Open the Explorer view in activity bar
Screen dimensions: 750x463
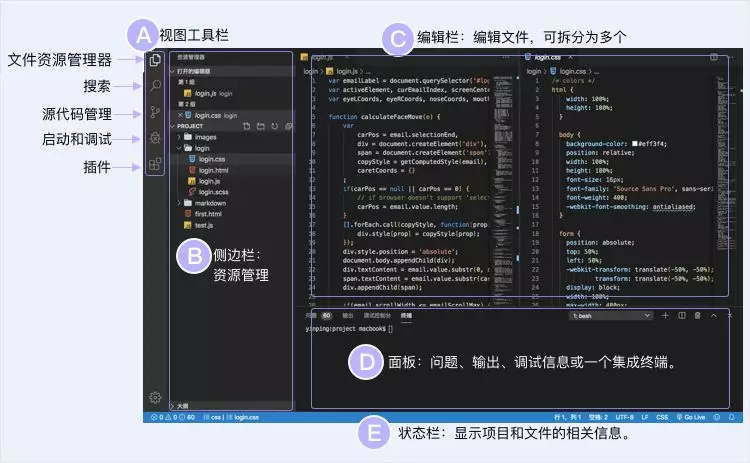click(155, 60)
